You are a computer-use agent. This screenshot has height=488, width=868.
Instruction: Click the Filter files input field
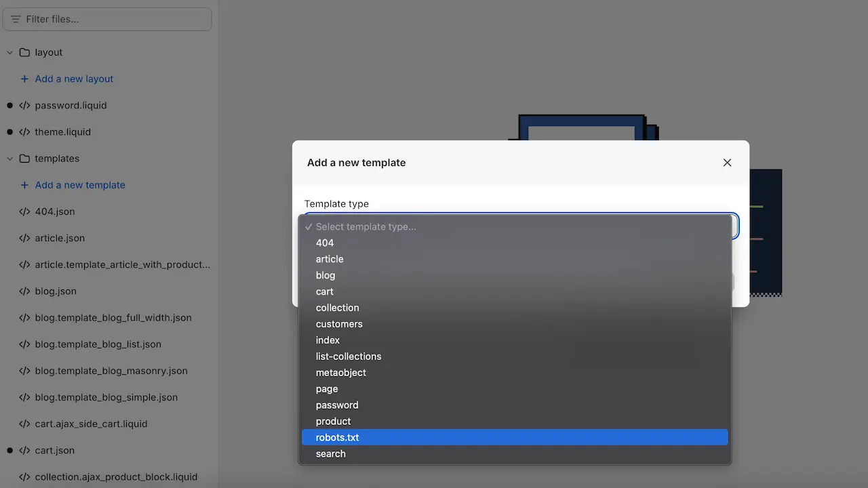115,19
